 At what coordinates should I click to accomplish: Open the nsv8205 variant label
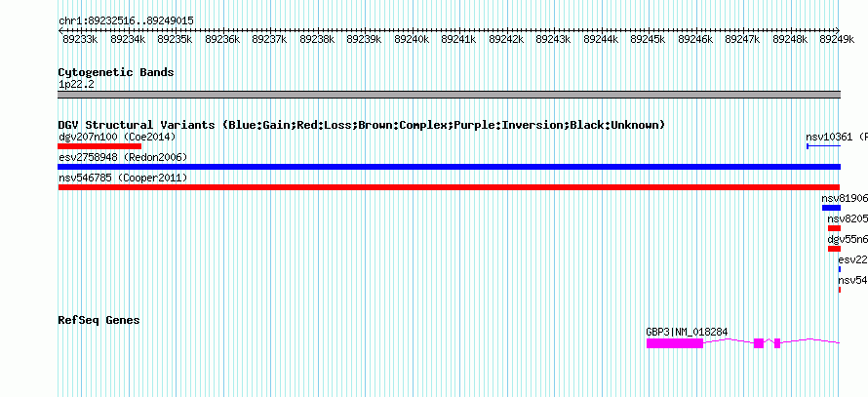[847, 219]
